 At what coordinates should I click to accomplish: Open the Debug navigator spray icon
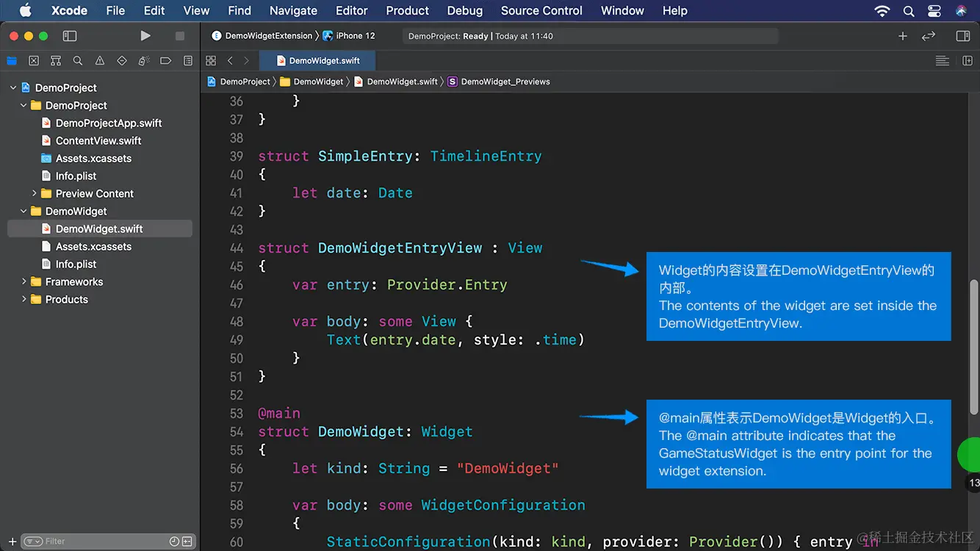144,61
